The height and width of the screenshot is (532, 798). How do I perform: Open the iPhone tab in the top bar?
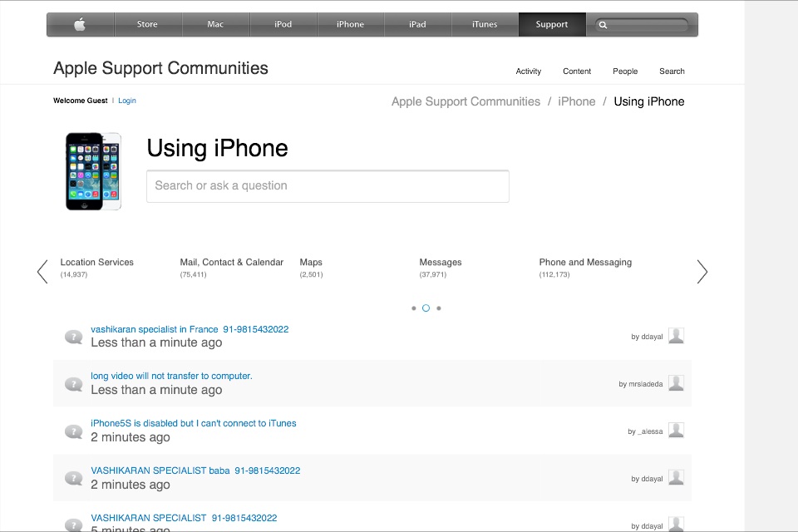(350, 24)
